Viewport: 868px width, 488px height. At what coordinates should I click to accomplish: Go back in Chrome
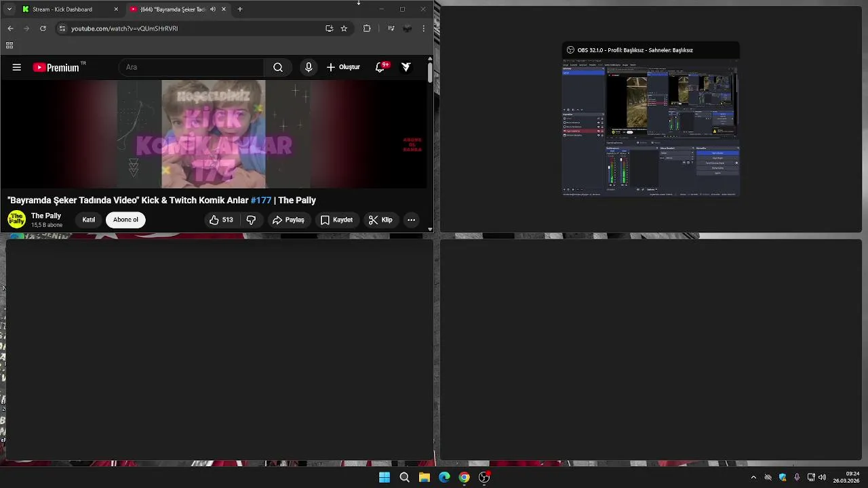(x=10, y=28)
